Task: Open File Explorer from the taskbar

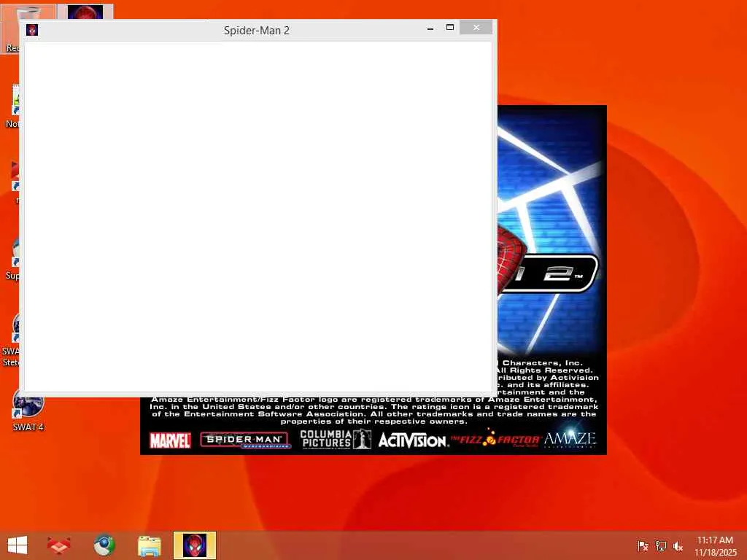Action: [149, 545]
